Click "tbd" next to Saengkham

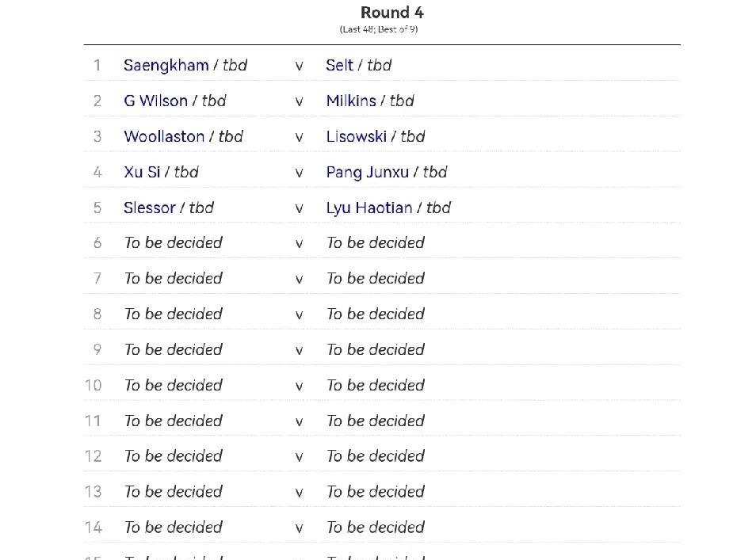[235, 65]
